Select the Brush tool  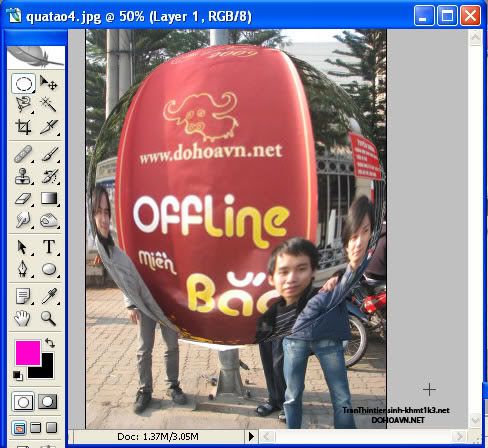(49, 154)
